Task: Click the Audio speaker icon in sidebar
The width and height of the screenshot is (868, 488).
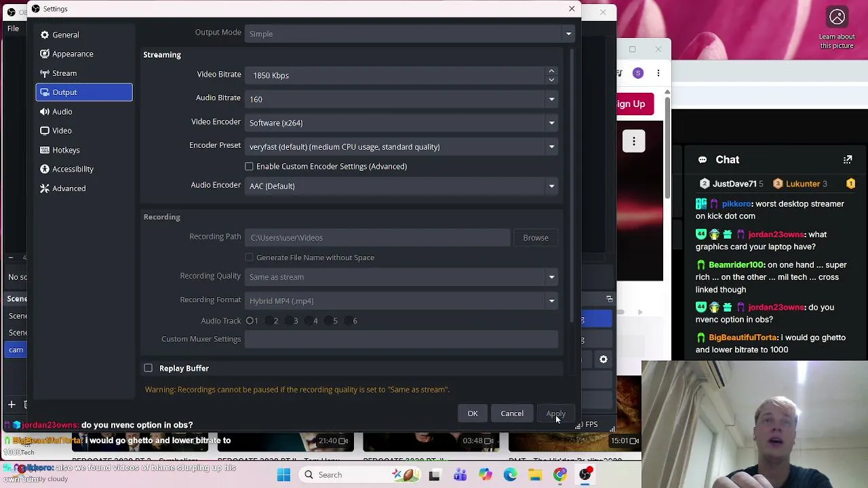Action: click(x=45, y=111)
